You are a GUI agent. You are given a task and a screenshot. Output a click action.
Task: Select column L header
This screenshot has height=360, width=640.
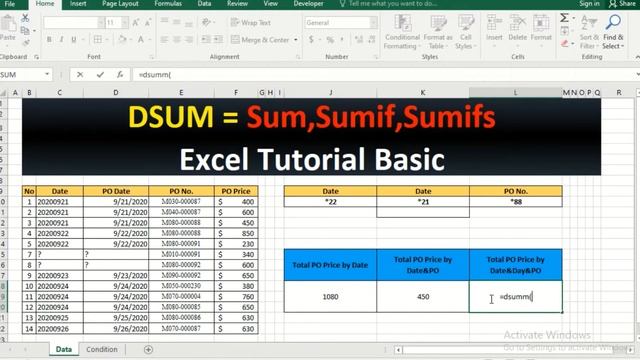tap(516, 93)
